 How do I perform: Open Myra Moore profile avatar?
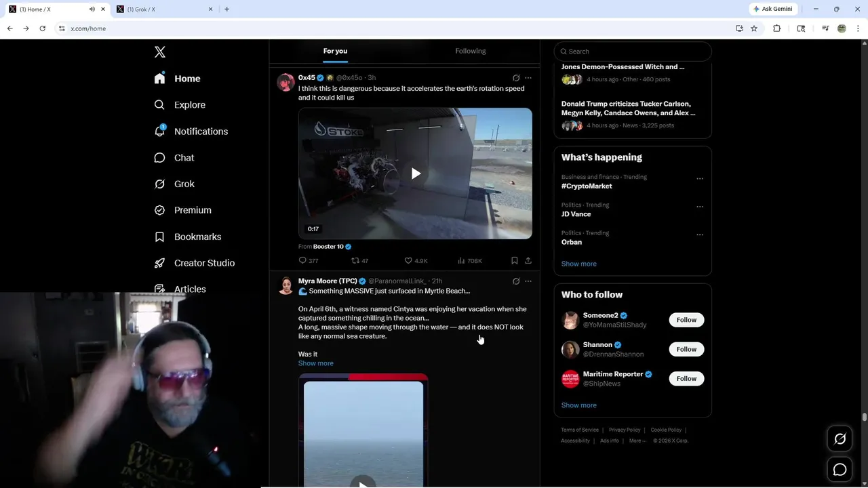285,285
